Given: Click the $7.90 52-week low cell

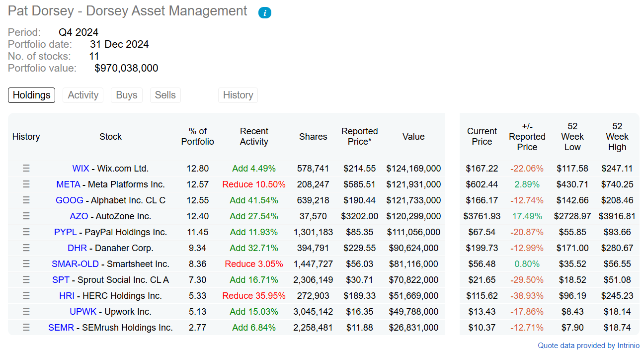Looking at the screenshot, I should 572,328.
